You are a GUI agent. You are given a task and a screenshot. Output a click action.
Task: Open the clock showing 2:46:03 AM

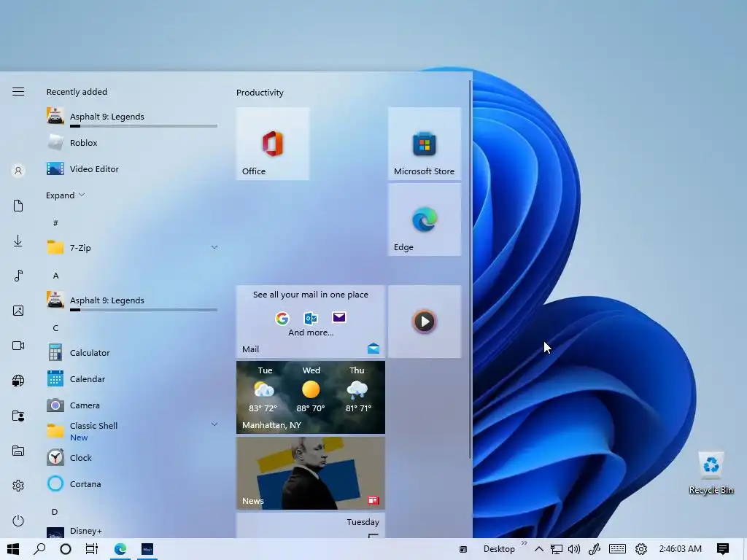point(681,549)
